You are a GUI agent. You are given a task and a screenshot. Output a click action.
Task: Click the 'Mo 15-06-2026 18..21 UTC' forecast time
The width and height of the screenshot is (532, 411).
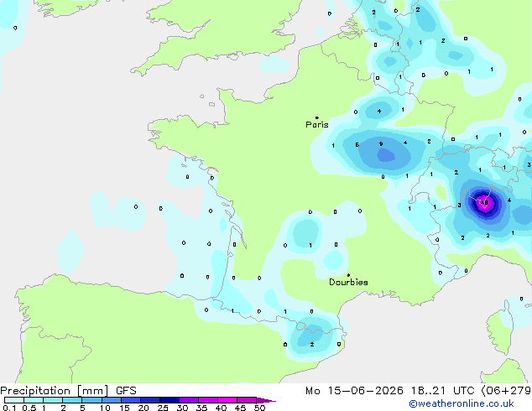[390, 391]
